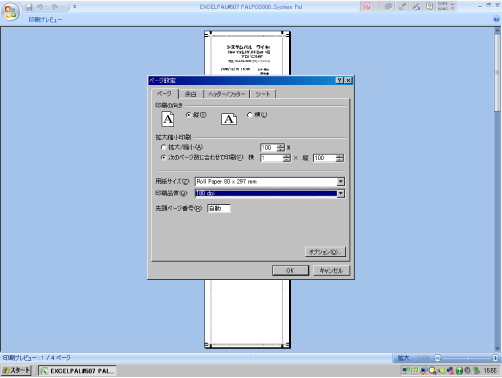
Task: Click the round green T tray icon
Action: tap(459, 370)
